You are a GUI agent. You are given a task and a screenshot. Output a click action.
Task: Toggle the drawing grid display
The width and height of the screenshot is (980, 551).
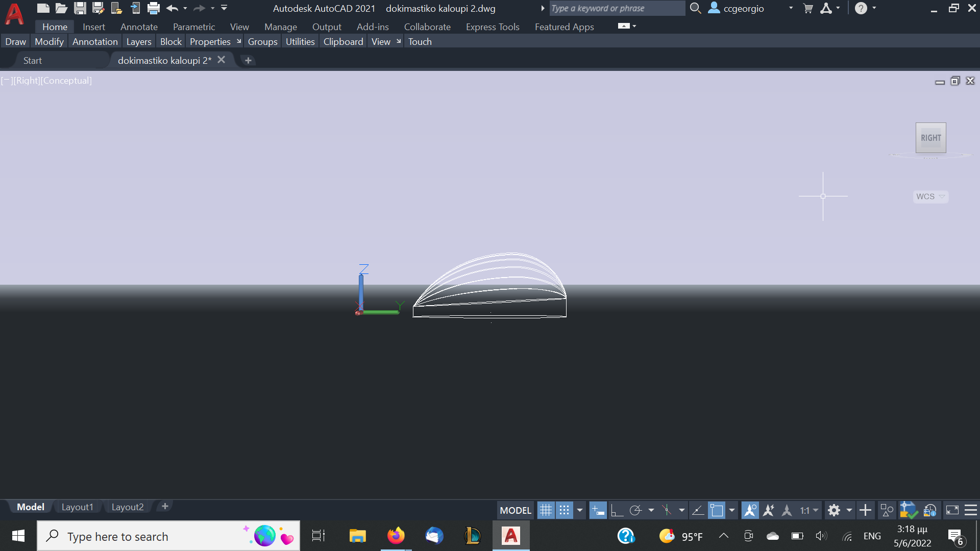pos(546,510)
